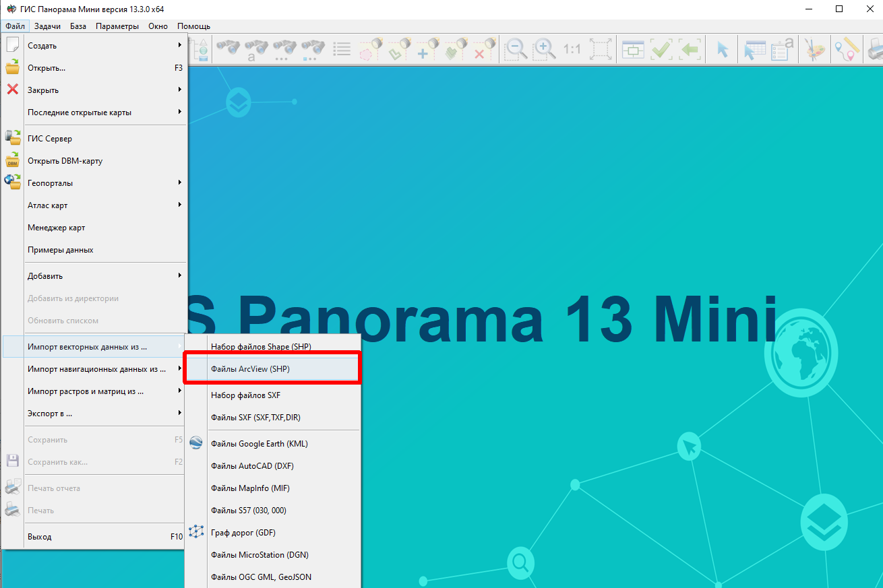Expand Импорт растров и матриц arrow
The image size is (883, 588).
(x=179, y=391)
